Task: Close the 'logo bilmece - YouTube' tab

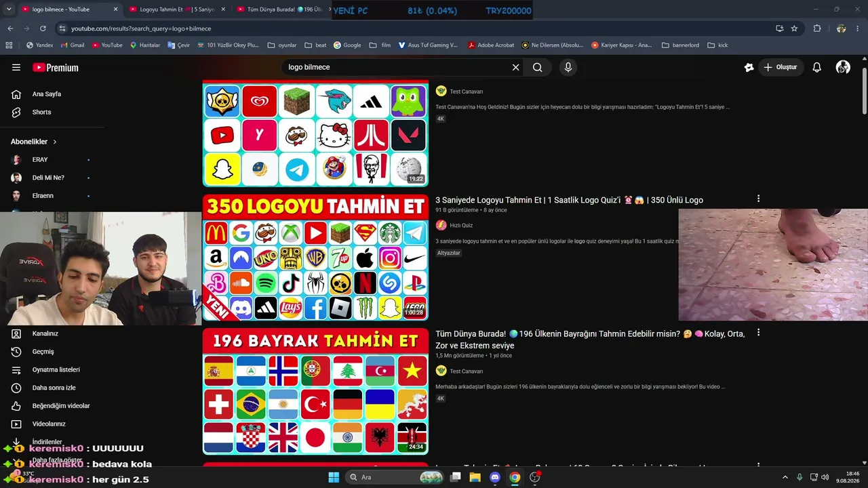Action: point(115,9)
